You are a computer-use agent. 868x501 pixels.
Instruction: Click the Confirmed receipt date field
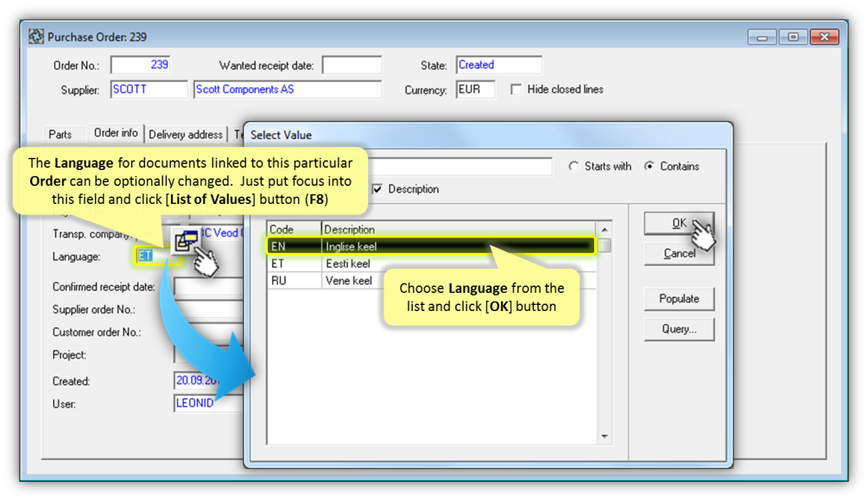click(x=209, y=287)
